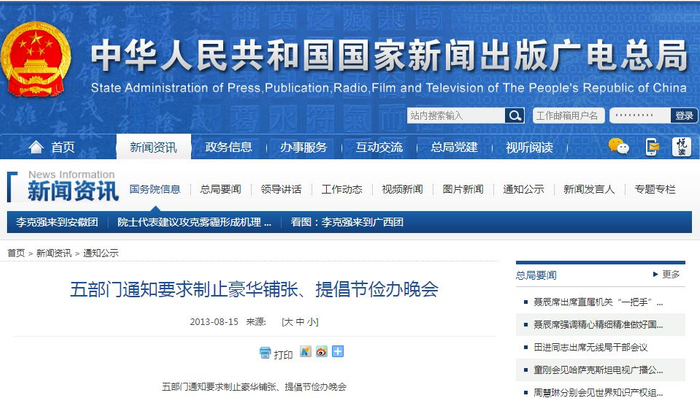Open 童刚会见哈萨克斯坦电视广播 news item

[598, 370]
